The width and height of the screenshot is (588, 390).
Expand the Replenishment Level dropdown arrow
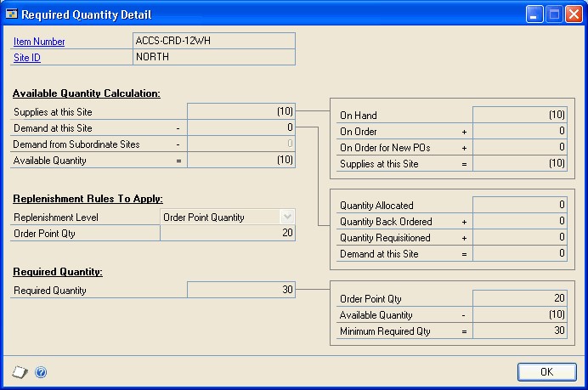(287, 217)
